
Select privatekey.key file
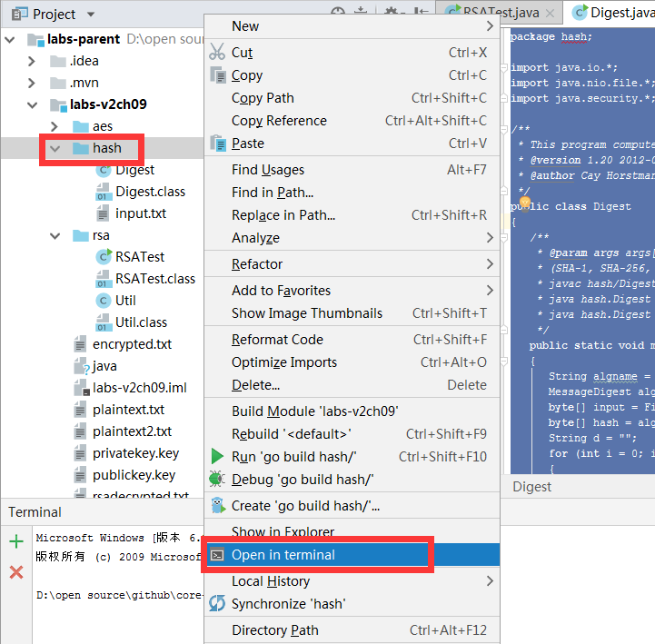(135, 452)
